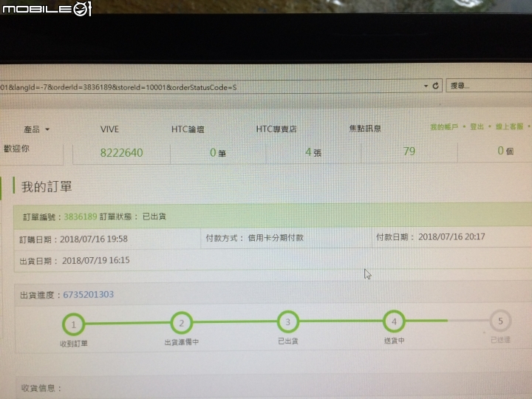Click the member number 8222640
This screenshot has width=532, height=399.
[121, 153]
